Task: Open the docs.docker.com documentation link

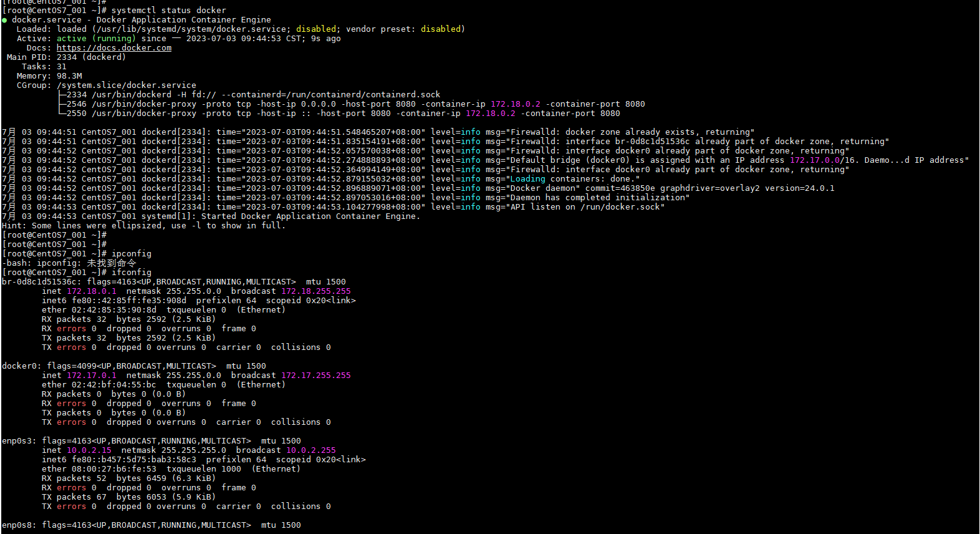Action: coord(113,48)
